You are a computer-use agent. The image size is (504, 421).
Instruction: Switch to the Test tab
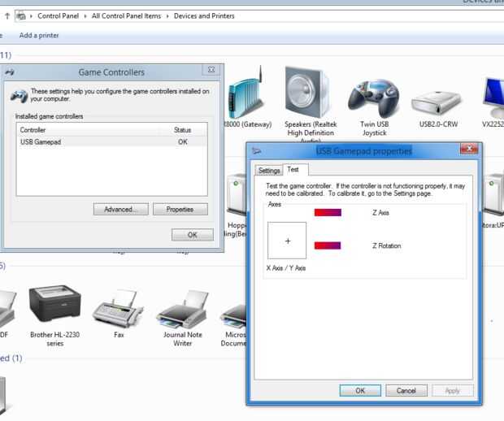tap(293, 169)
